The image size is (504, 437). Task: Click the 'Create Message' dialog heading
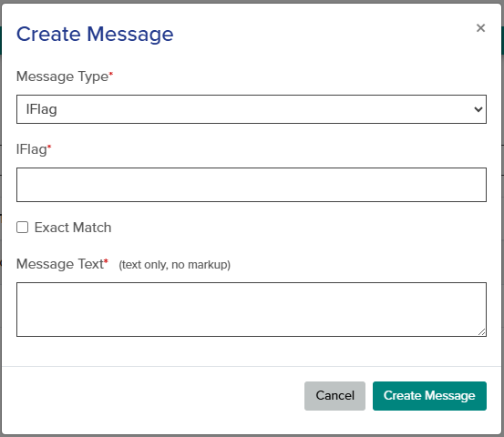(x=95, y=34)
